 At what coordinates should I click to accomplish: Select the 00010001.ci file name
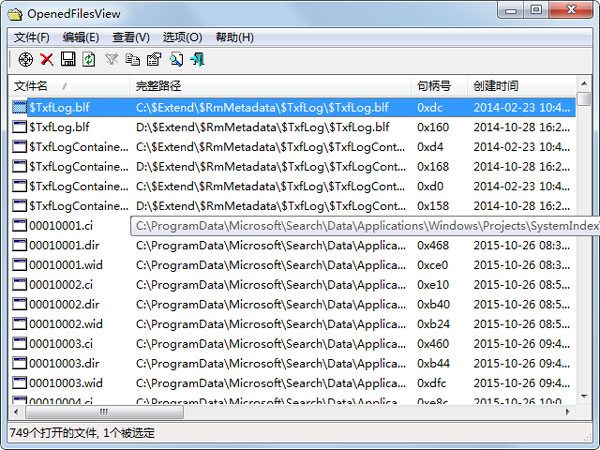tap(61, 225)
